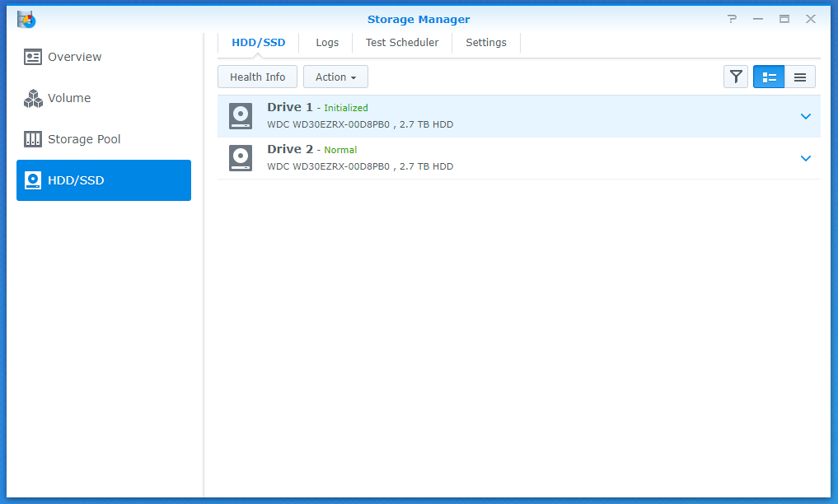This screenshot has width=838, height=504.
Task: Expand Drive 2 details chevron
Action: 806,158
